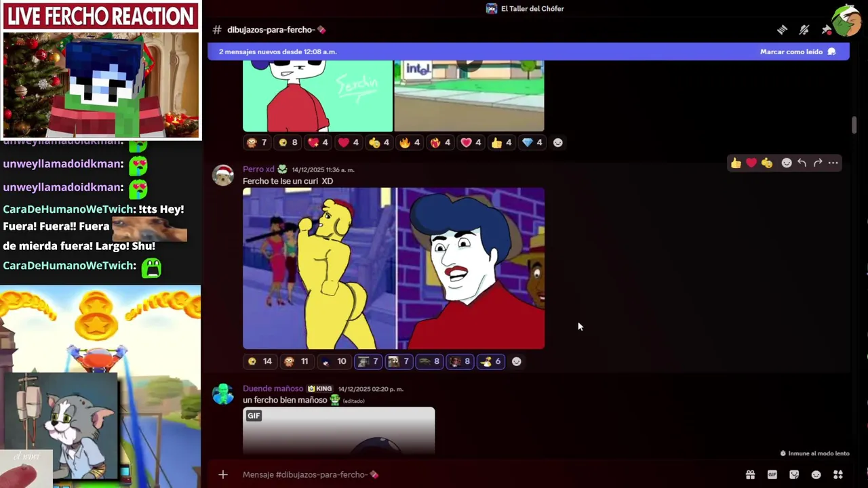Screen dimensions: 868x488
Task: Click the Minecraft avatar webcam overlay
Action: 101,85
